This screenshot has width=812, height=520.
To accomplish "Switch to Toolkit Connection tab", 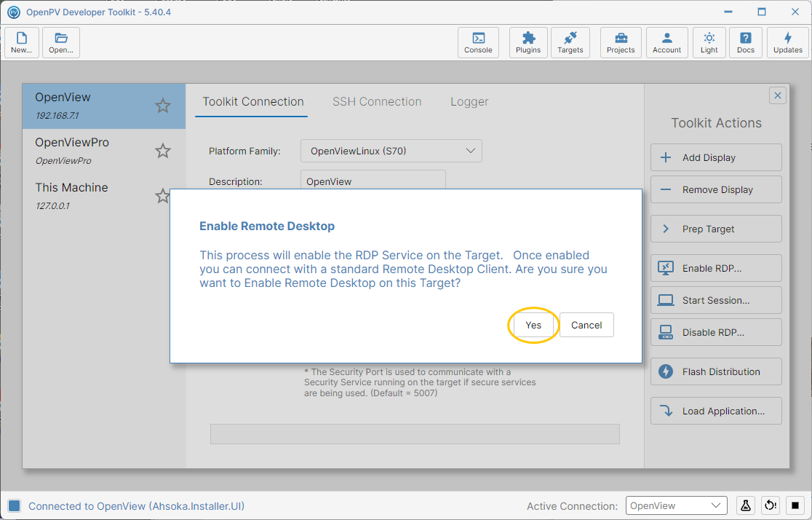I will [x=252, y=102].
